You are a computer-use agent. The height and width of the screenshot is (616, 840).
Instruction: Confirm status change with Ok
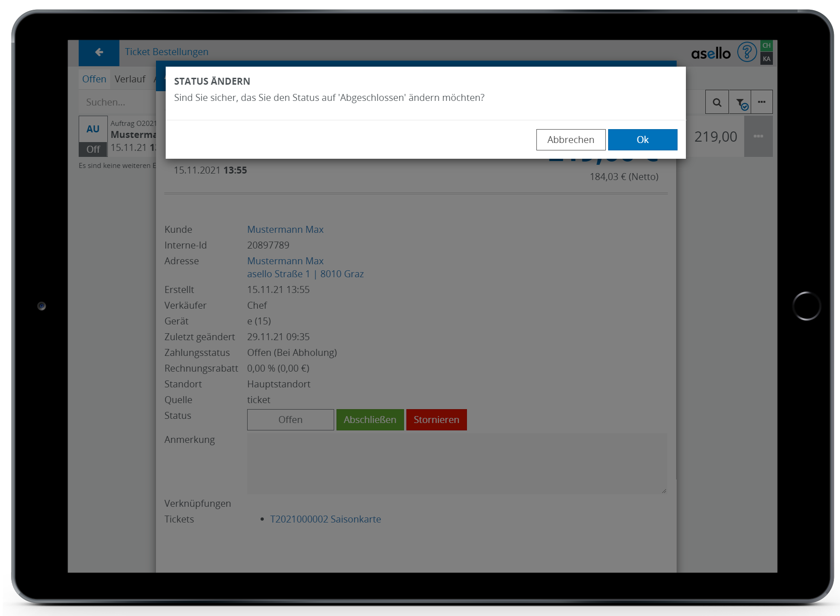tap(642, 140)
